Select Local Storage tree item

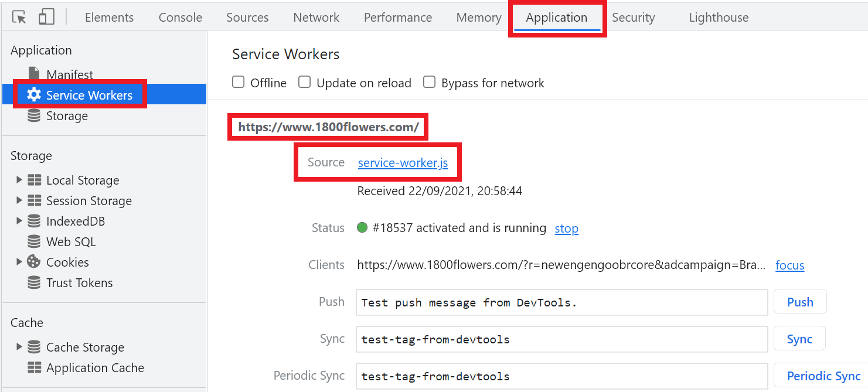pos(83,180)
